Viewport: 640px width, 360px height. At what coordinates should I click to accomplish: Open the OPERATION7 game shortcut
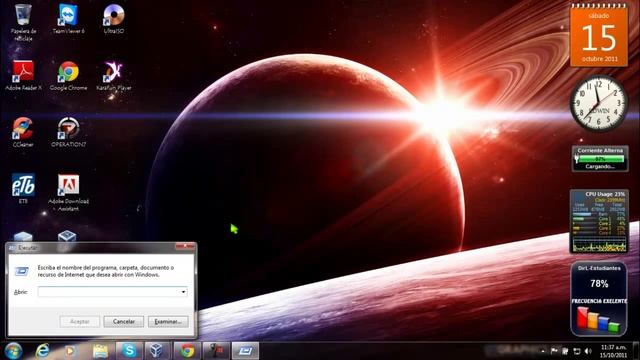(x=69, y=132)
